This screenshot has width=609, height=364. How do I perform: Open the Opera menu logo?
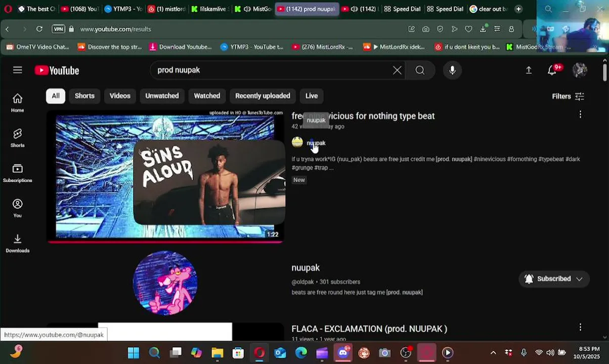pyautogui.click(x=8, y=9)
